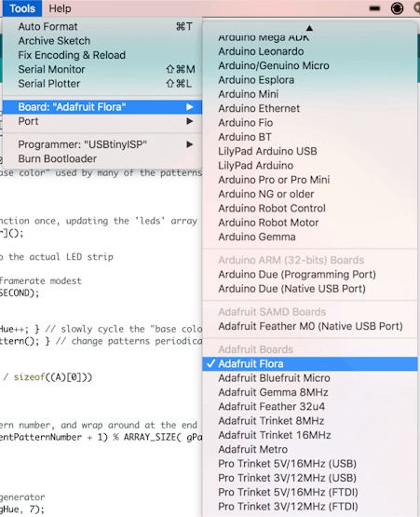Select the LilyPad Arduino board
Viewport: 420px width, 517px height.
pyautogui.click(x=310, y=166)
